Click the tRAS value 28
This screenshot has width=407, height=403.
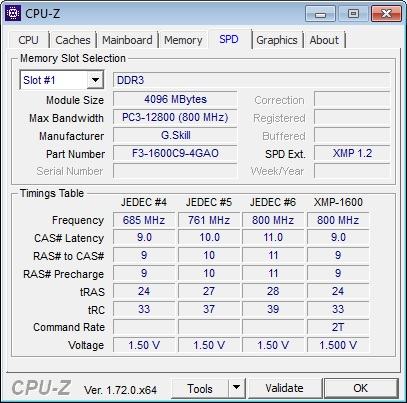click(273, 291)
